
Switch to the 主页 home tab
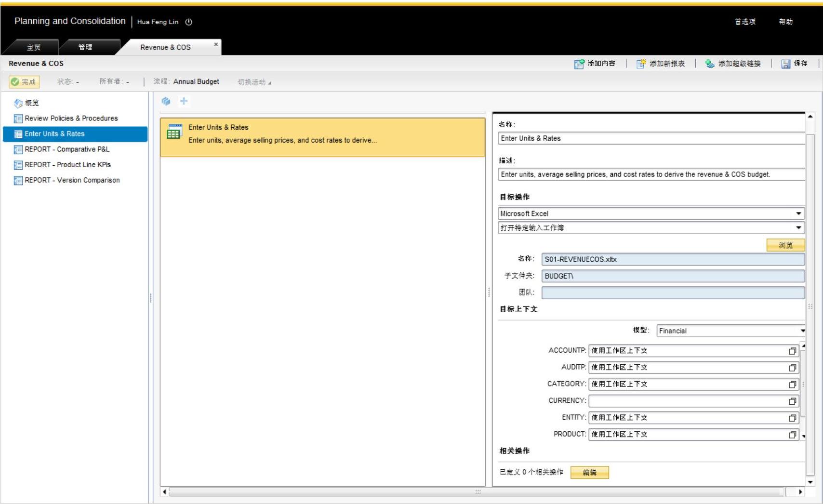(34, 47)
